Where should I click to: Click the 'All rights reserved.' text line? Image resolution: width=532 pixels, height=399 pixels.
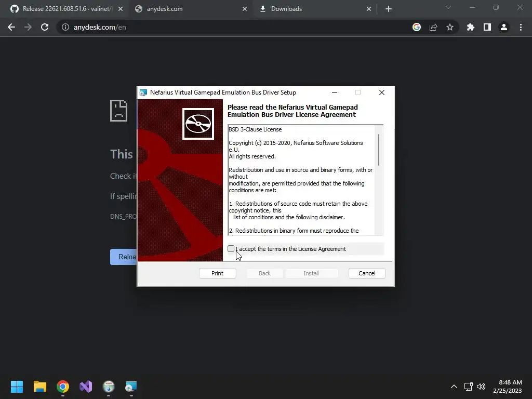click(252, 156)
